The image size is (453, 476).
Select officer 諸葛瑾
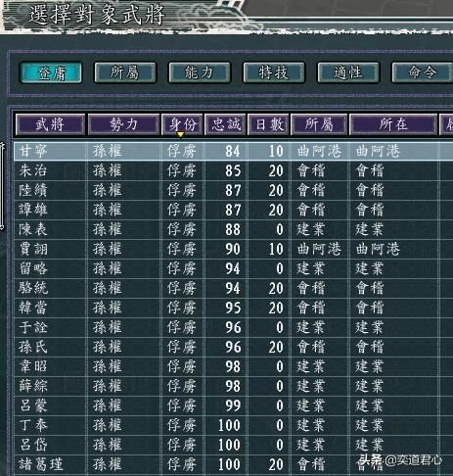pos(40,464)
